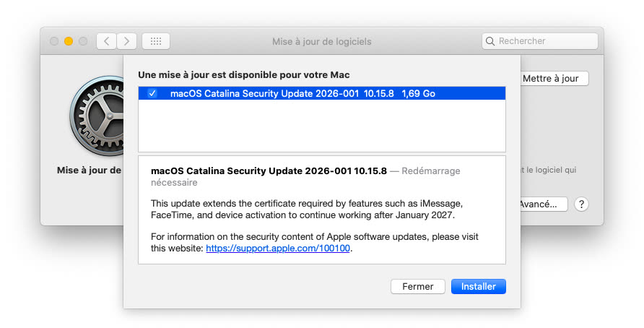Minimize window with yellow button
The height and width of the screenshot is (328, 644).
69,41
